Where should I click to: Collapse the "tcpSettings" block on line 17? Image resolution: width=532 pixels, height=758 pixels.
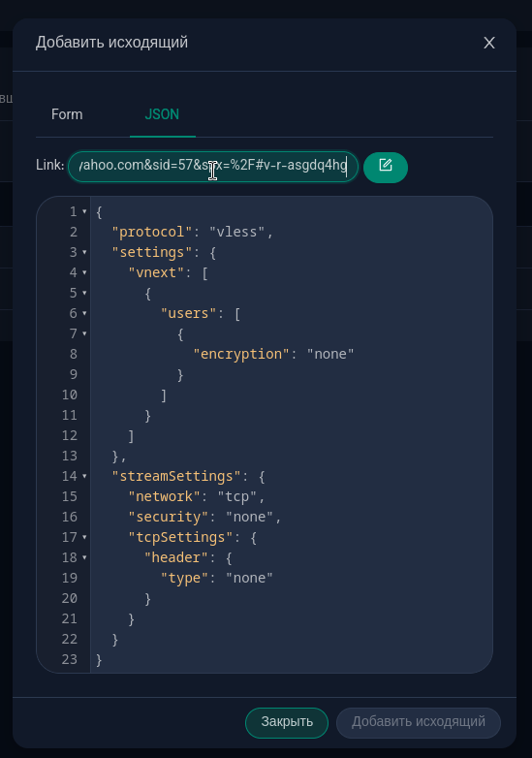tap(84, 537)
